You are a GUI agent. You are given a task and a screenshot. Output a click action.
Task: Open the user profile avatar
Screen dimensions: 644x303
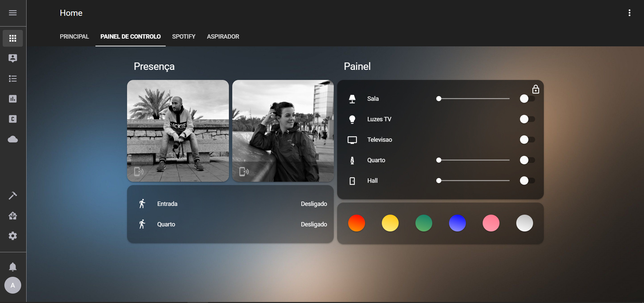tap(12, 285)
